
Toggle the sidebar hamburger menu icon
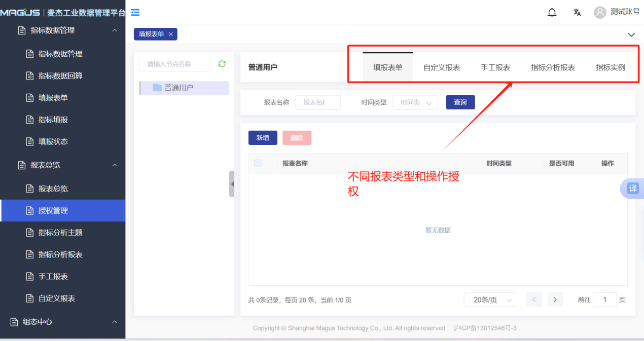coord(135,13)
